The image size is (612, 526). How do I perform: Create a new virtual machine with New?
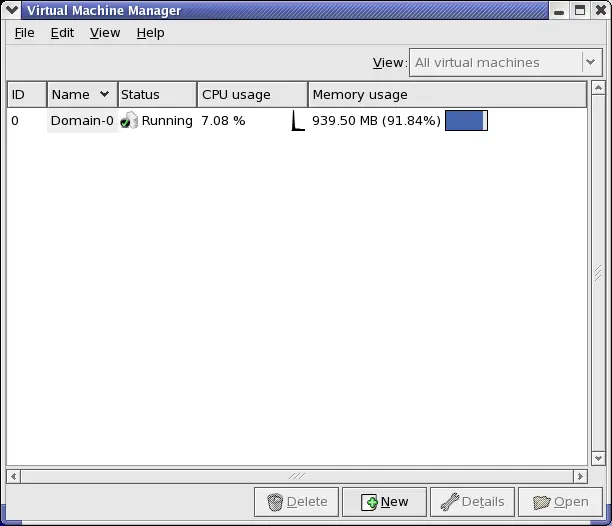pyautogui.click(x=384, y=502)
